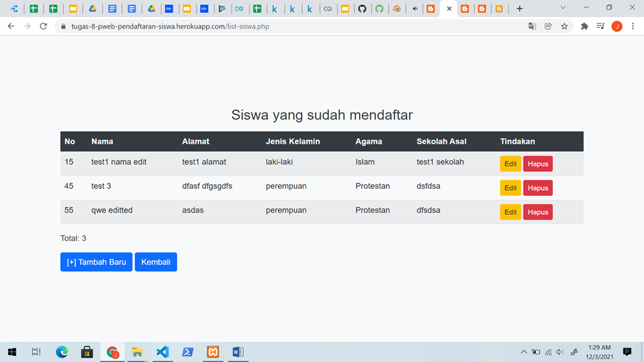Viewport: 644px width, 362px height.
Task: Select the 'dfsdsa' cell
Action: (428, 210)
